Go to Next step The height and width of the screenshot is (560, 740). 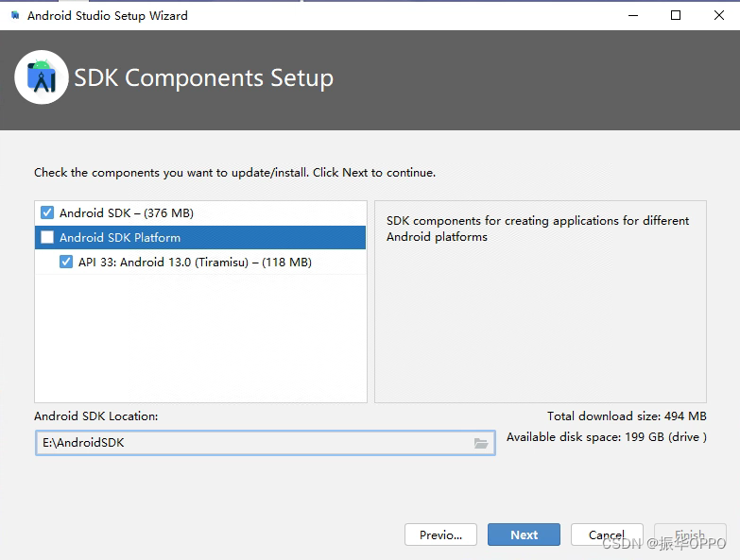pyautogui.click(x=524, y=535)
